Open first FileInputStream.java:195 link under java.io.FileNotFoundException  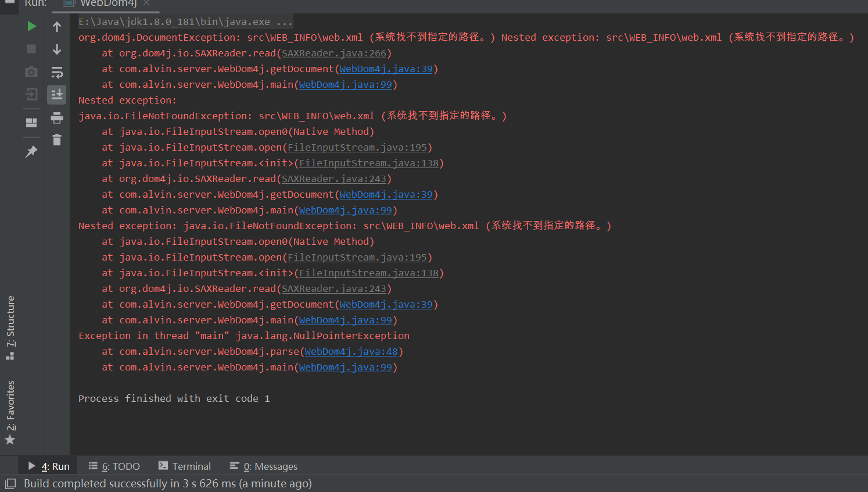click(x=357, y=147)
